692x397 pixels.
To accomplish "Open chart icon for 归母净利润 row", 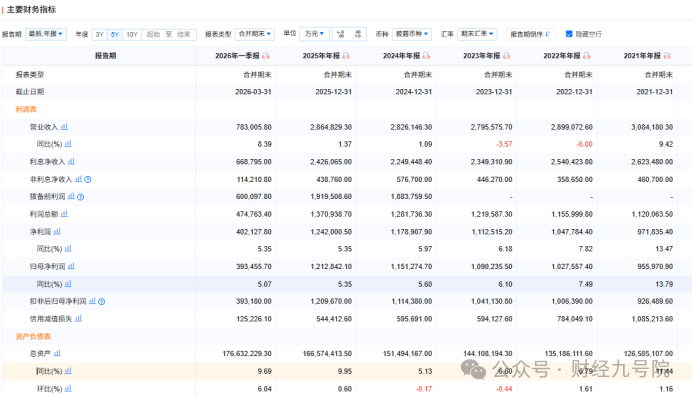I will [71, 266].
